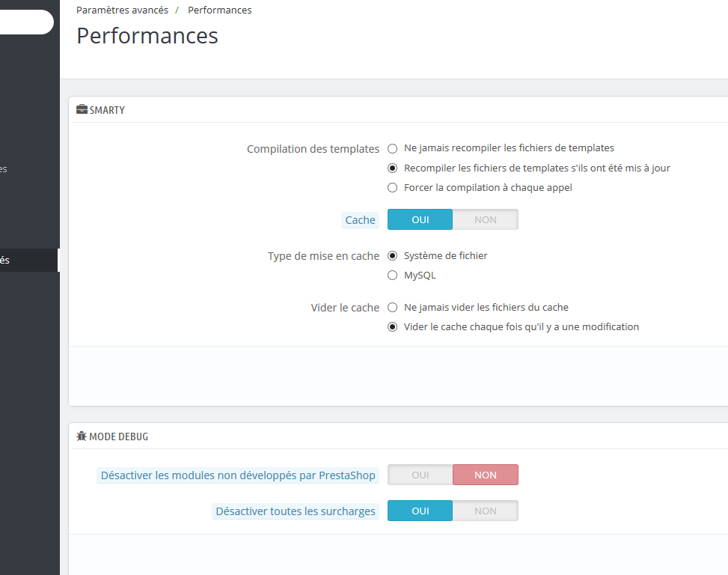Set Cache toggle to OUI
This screenshot has height=575, width=728.
[x=420, y=220]
